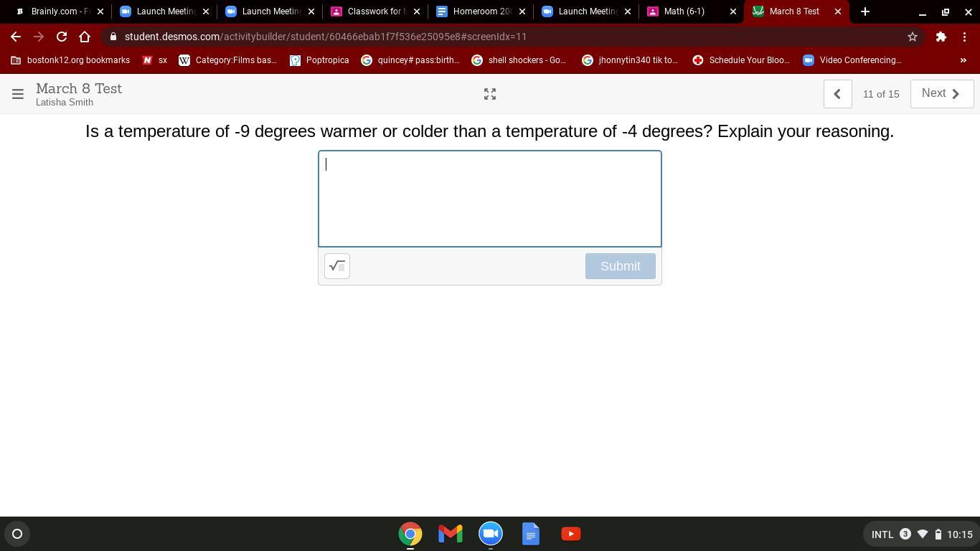Click the Submit button
980x551 pixels.
click(x=621, y=266)
